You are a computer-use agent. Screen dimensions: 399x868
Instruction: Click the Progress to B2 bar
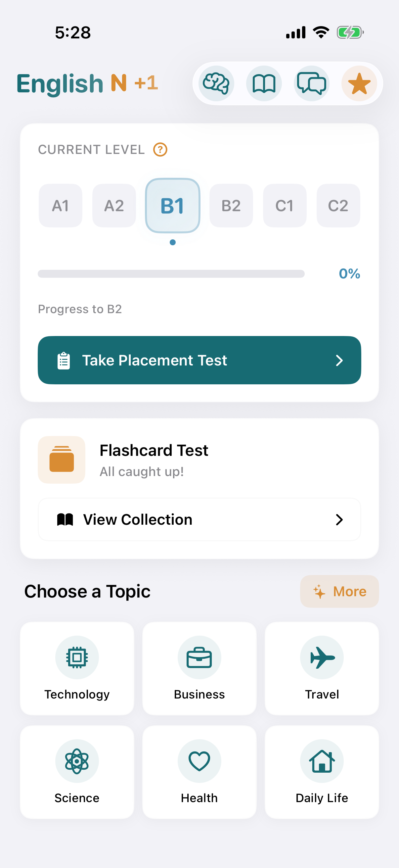(x=171, y=273)
